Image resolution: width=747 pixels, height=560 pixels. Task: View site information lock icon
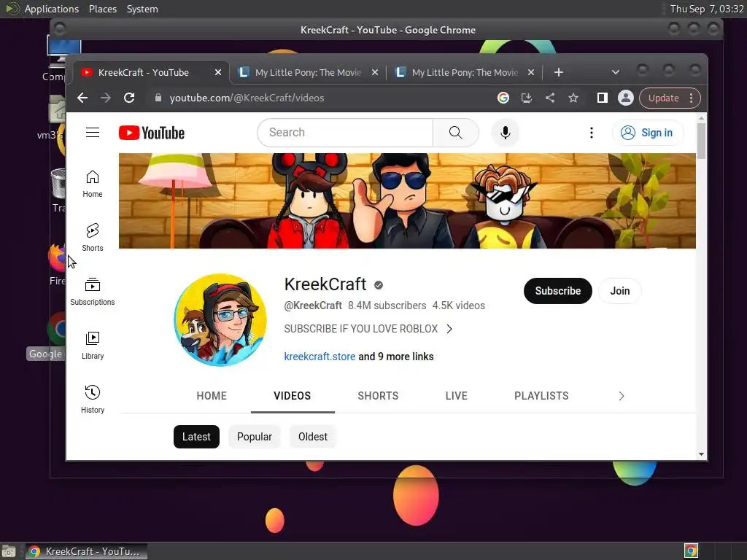click(x=158, y=98)
